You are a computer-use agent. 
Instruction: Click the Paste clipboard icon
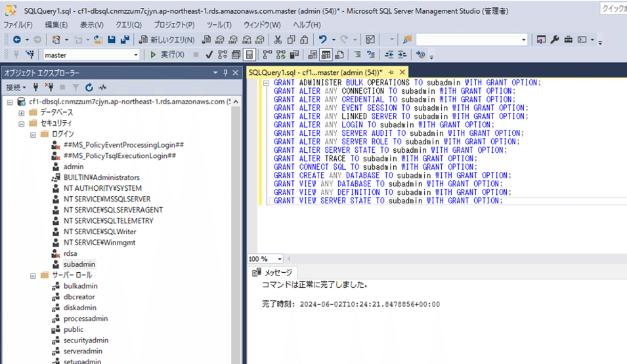point(304,39)
